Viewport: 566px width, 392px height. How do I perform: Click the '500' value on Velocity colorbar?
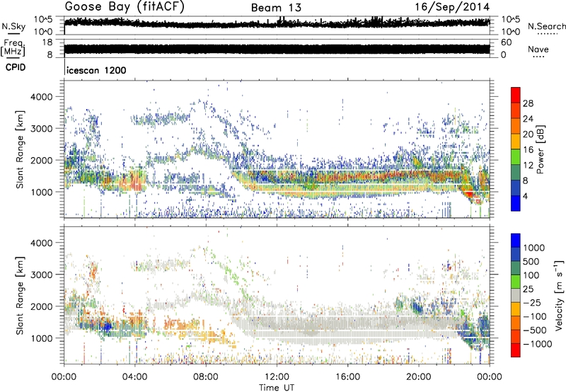click(533, 261)
